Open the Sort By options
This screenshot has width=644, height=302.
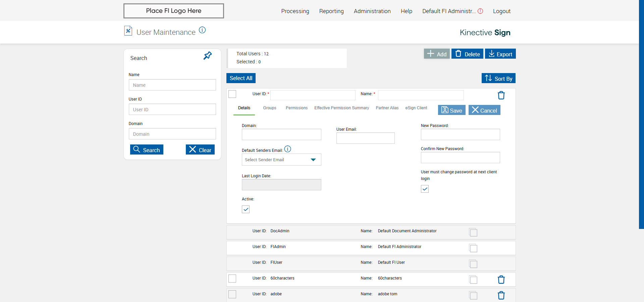(x=498, y=78)
